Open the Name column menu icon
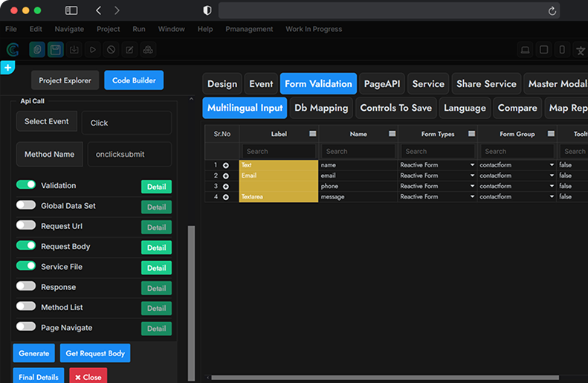The image size is (588, 383). [x=392, y=134]
